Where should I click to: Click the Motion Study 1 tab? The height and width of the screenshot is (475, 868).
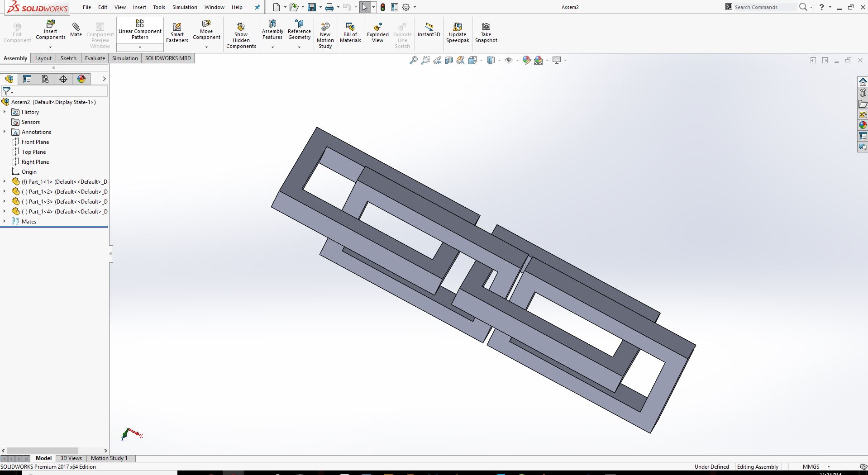[x=109, y=458]
